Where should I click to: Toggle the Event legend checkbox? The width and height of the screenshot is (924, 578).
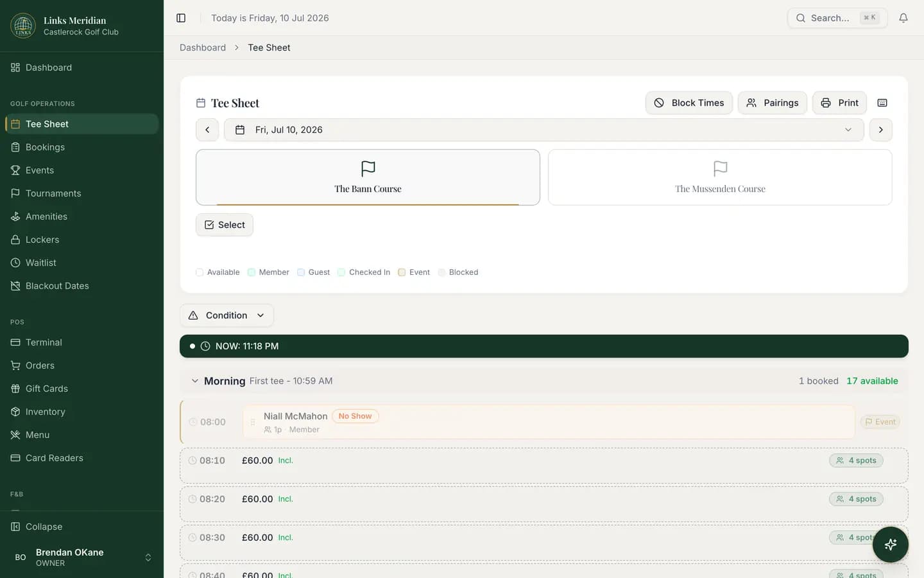[402, 272]
